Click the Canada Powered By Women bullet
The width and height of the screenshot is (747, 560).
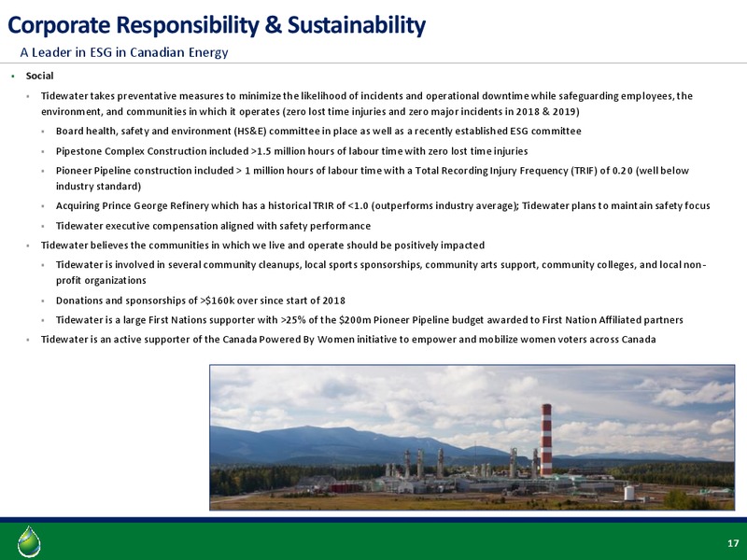[348, 340]
